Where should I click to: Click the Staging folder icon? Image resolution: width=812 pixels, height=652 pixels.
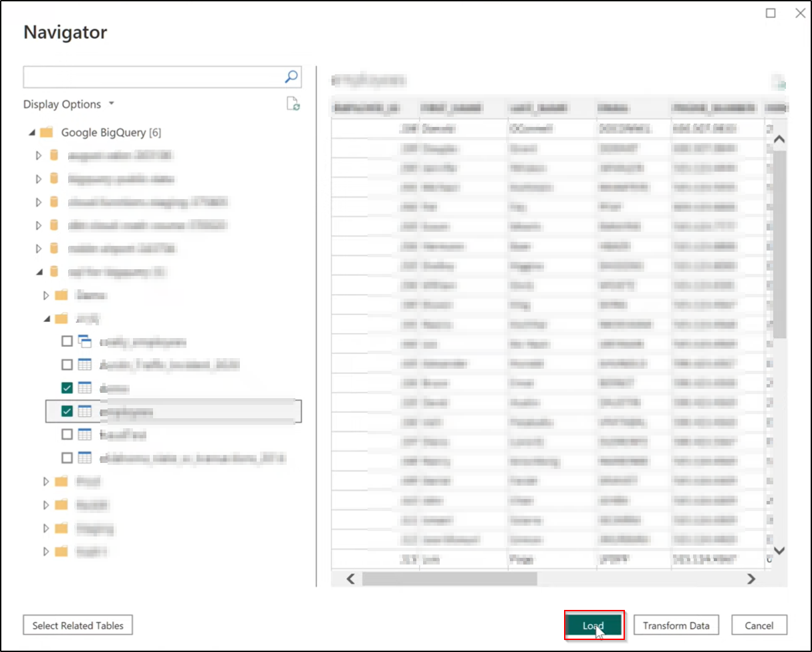point(61,528)
